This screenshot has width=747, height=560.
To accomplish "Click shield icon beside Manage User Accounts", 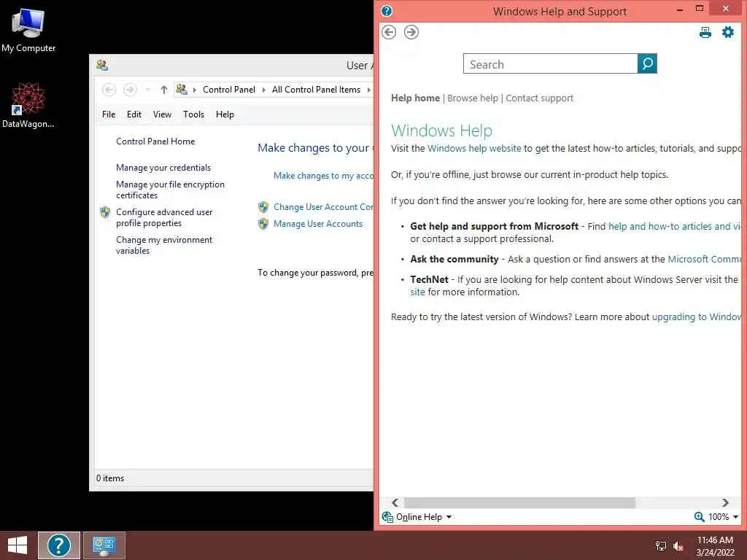I will pyautogui.click(x=263, y=224).
